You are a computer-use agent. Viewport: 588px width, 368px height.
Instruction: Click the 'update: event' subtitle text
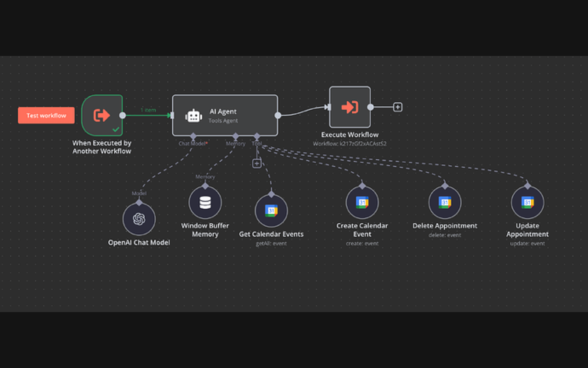click(x=527, y=243)
